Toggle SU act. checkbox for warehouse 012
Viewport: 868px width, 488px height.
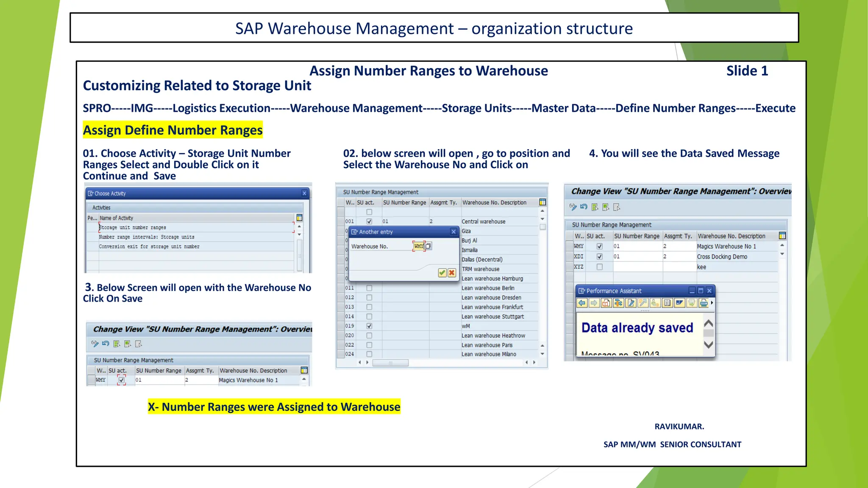pos(369,297)
